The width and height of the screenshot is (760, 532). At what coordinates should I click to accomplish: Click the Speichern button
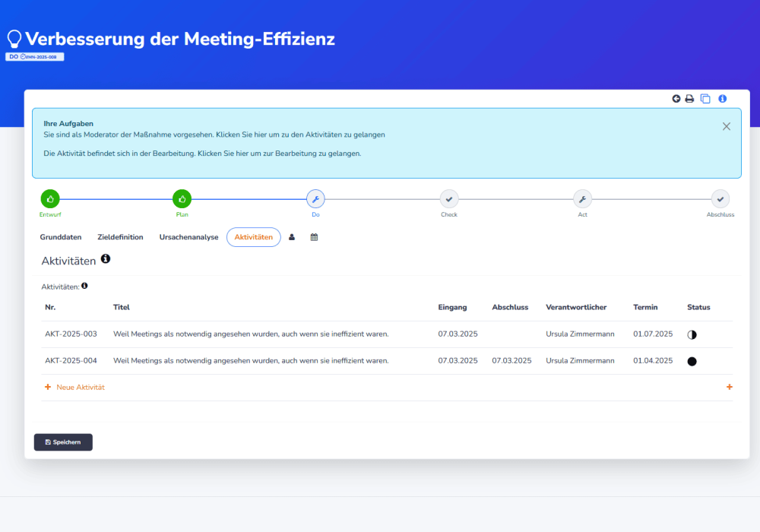[63, 442]
